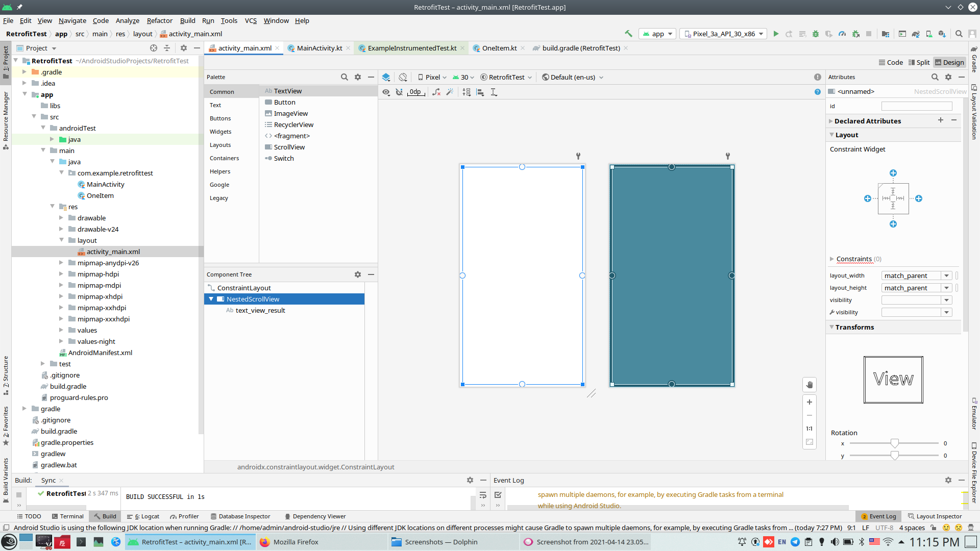Select the Buttons palette category

coord(220,118)
